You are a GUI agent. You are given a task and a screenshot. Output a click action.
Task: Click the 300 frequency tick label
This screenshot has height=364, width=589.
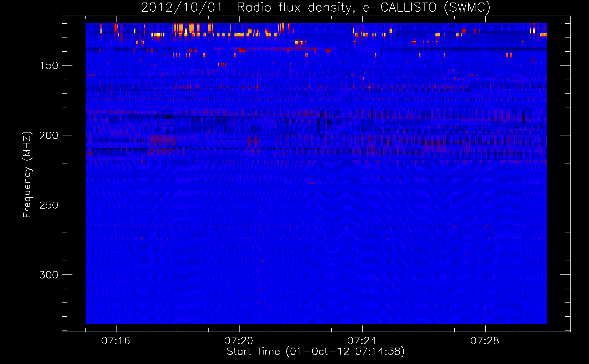pos(49,275)
